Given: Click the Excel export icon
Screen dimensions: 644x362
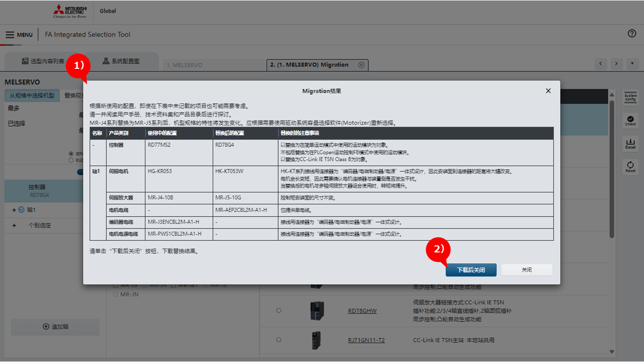Looking at the screenshot, I should tap(630, 143).
